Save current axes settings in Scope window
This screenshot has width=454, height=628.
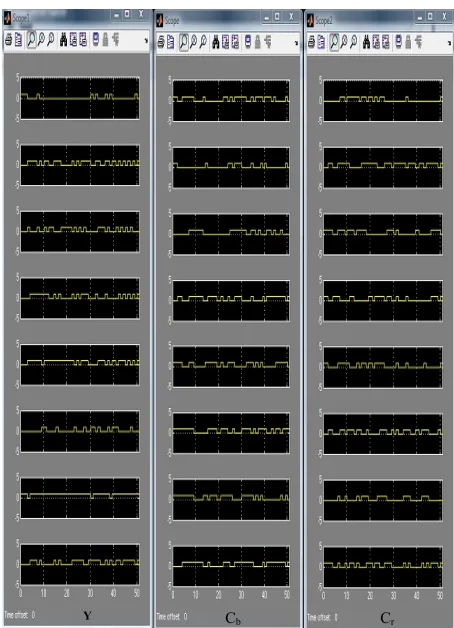click(225, 42)
